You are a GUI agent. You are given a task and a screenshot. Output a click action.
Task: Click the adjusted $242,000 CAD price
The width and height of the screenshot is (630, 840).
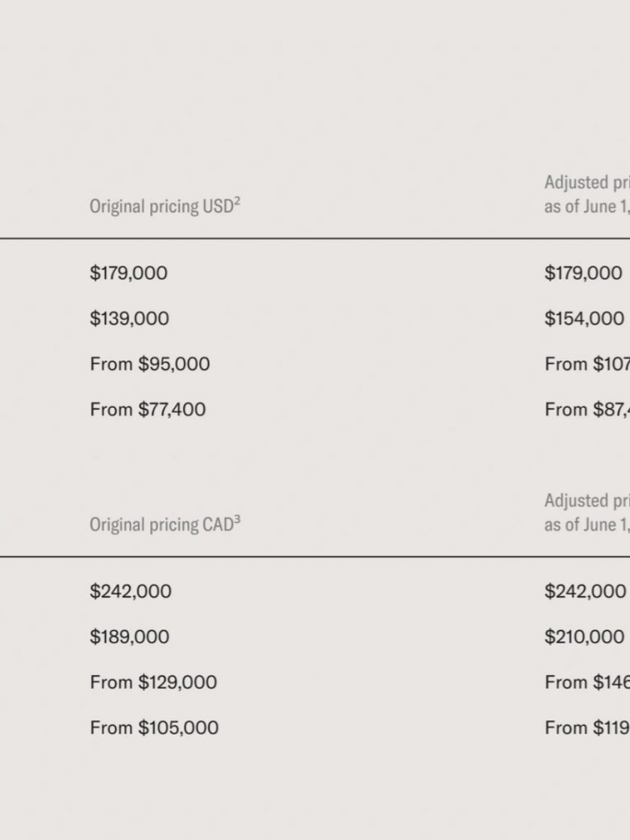coord(585,592)
